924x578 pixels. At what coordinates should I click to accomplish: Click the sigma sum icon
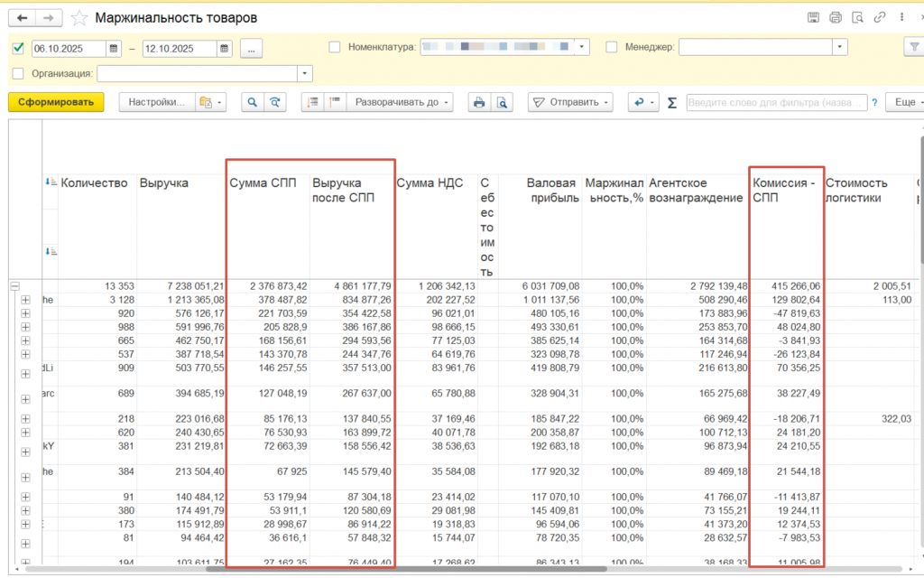(x=671, y=103)
